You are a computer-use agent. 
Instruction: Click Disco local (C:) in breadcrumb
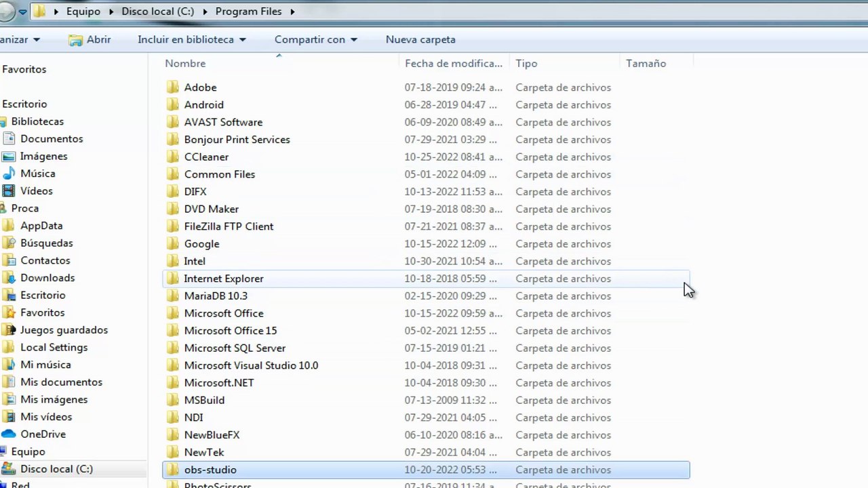tap(158, 12)
